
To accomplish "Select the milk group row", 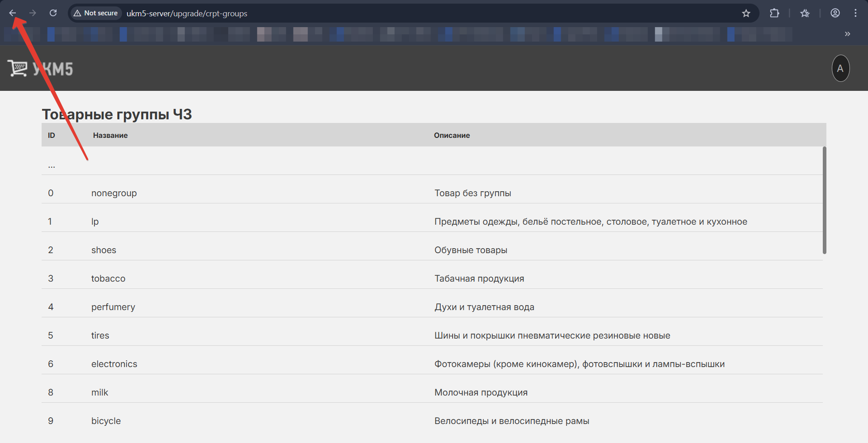I will (99, 392).
